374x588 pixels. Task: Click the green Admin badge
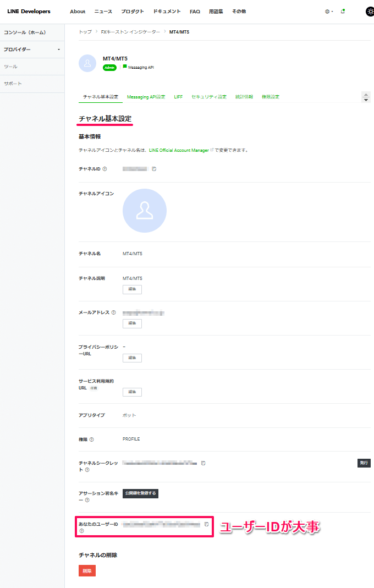pyautogui.click(x=109, y=68)
